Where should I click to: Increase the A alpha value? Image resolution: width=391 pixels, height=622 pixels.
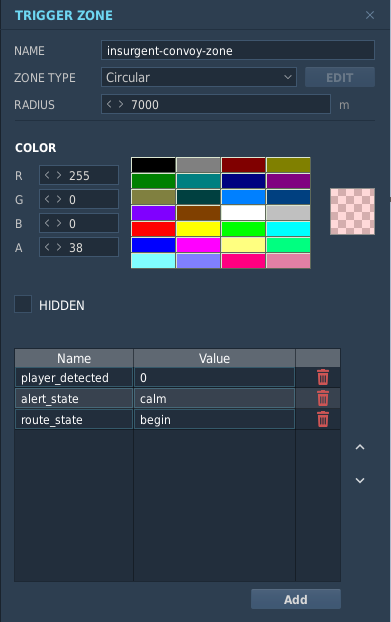coord(59,247)
